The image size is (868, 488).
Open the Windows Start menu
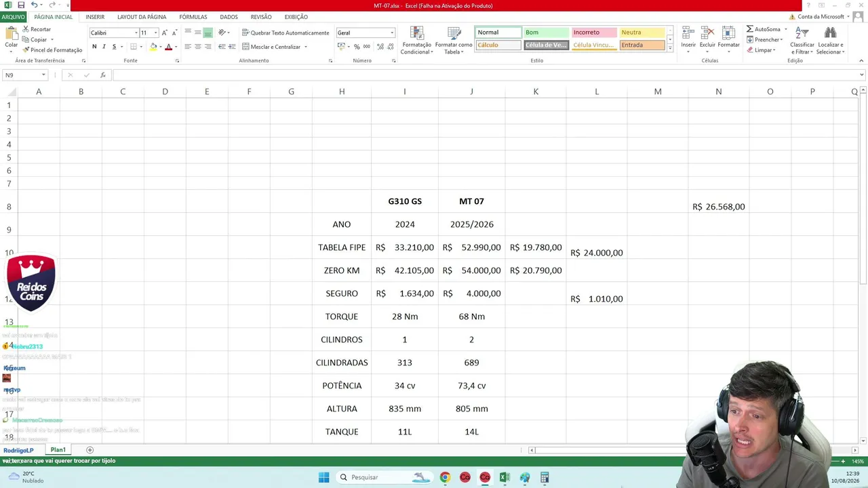point(324,477)
